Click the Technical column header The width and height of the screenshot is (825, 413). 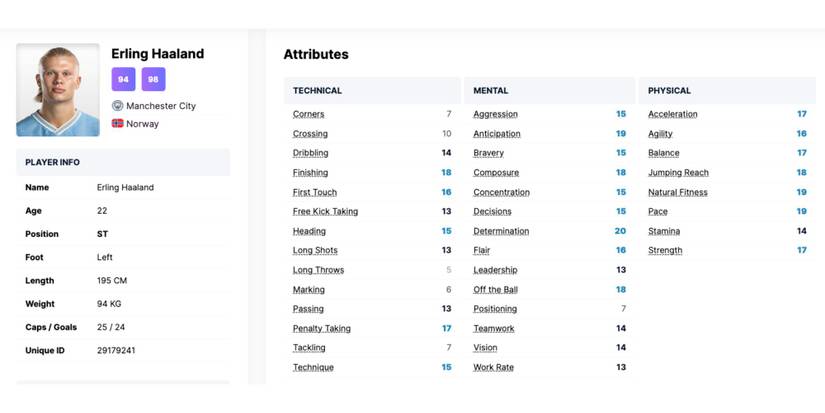pos(317,91)
